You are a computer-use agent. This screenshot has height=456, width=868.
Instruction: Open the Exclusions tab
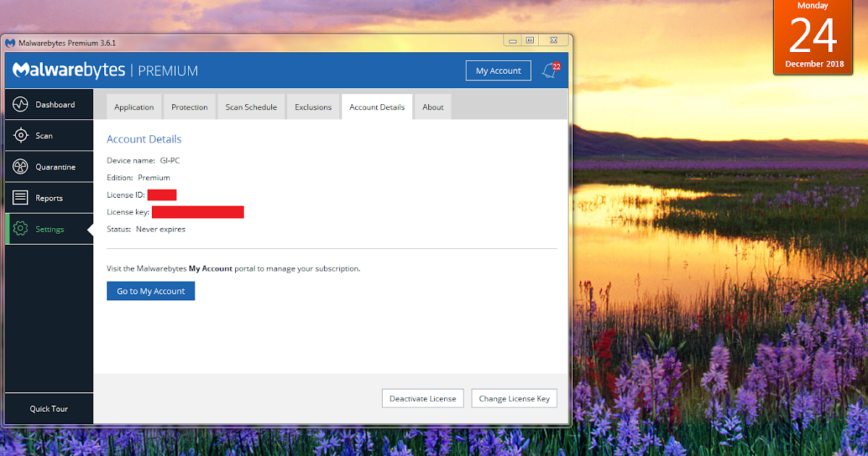312,106
